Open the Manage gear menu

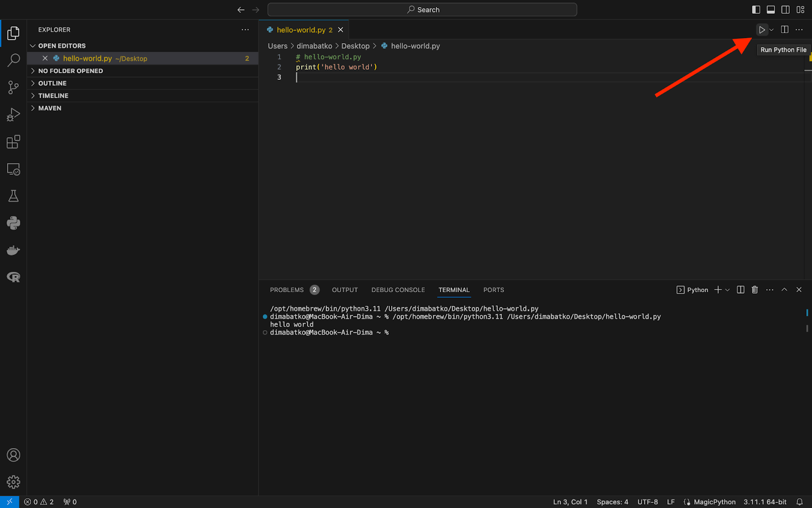coord(13,482)
